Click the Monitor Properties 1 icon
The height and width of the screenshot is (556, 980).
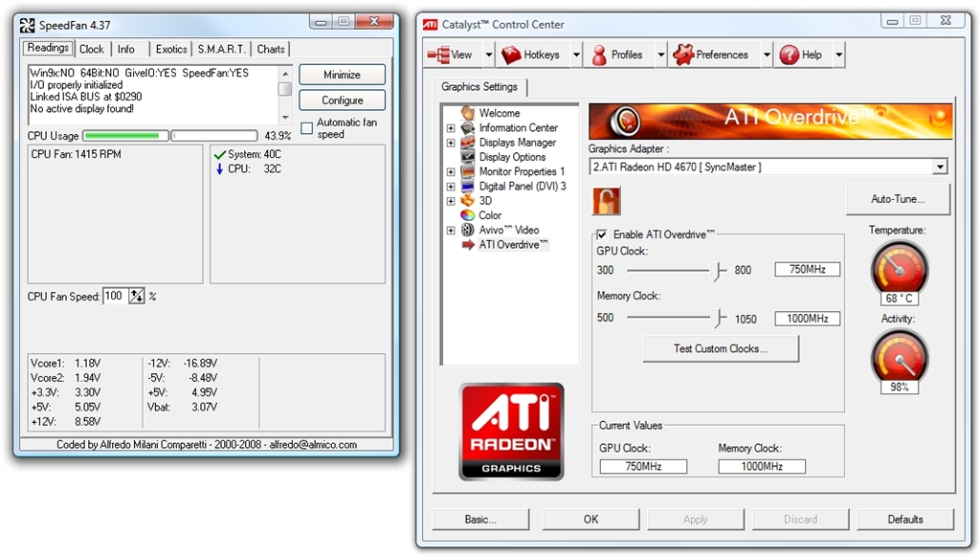click(467, 171)
